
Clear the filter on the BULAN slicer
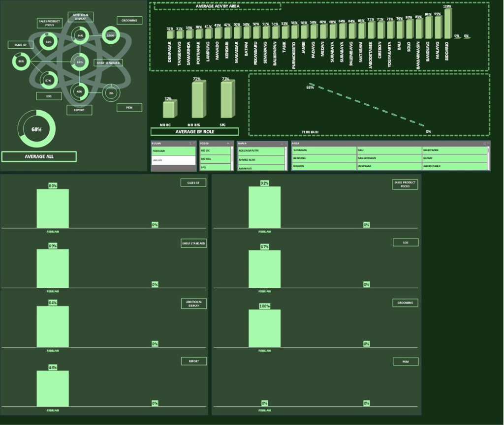(194, 143)
